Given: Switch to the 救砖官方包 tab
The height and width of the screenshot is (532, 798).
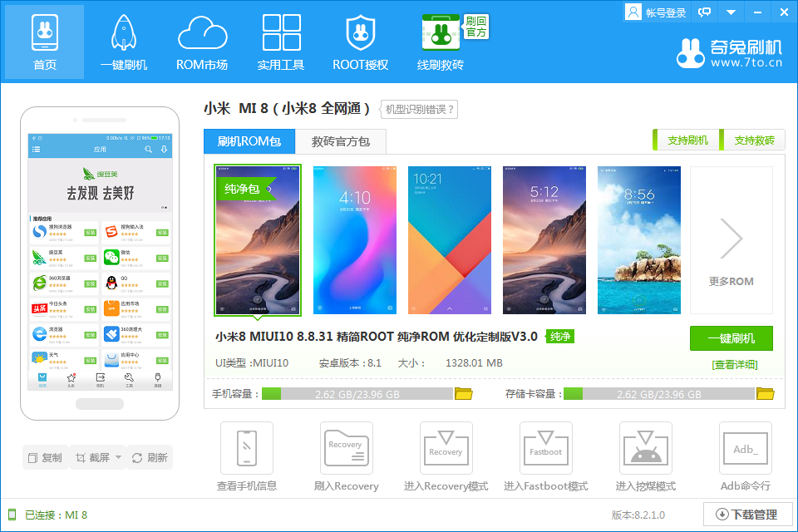Looking at the screenshot, I should (341, 141).
